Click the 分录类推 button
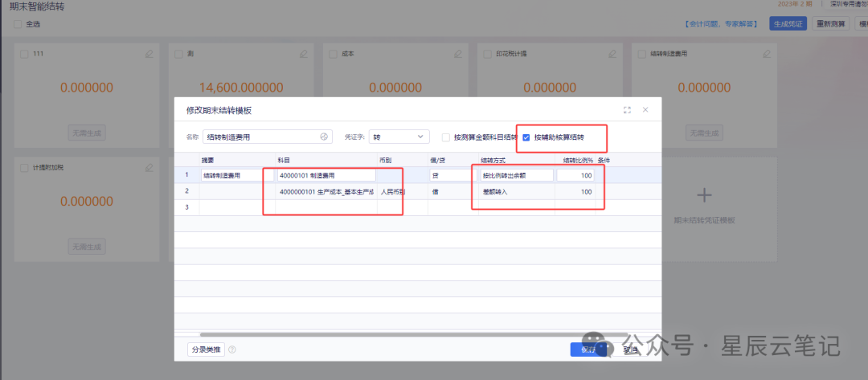 pos(206,349)
